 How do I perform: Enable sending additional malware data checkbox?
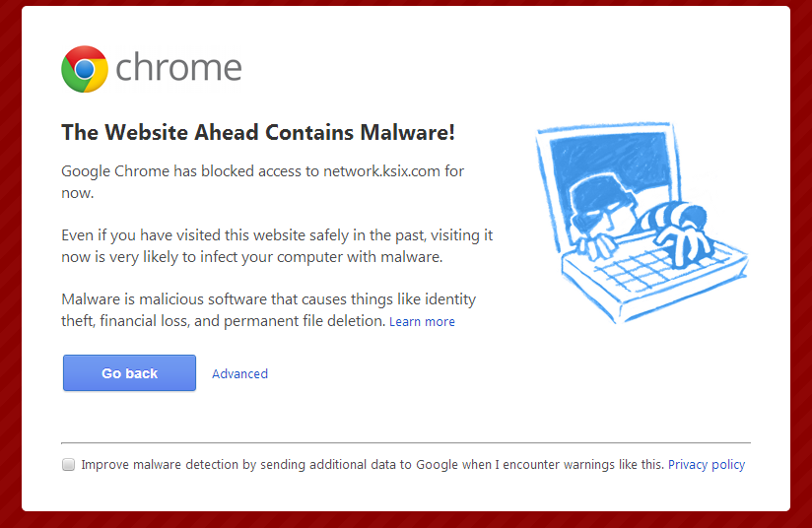point(69,464)
